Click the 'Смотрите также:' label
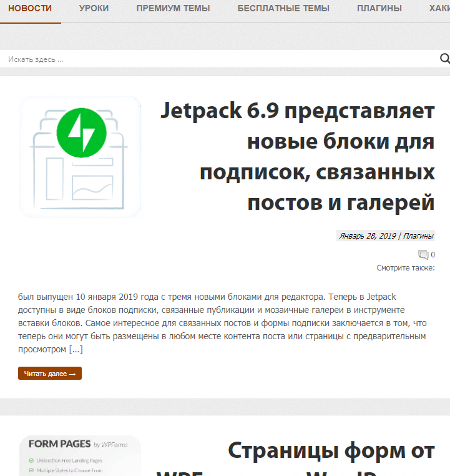The width and height of the screenshot is (450, 476). (405, 268)
